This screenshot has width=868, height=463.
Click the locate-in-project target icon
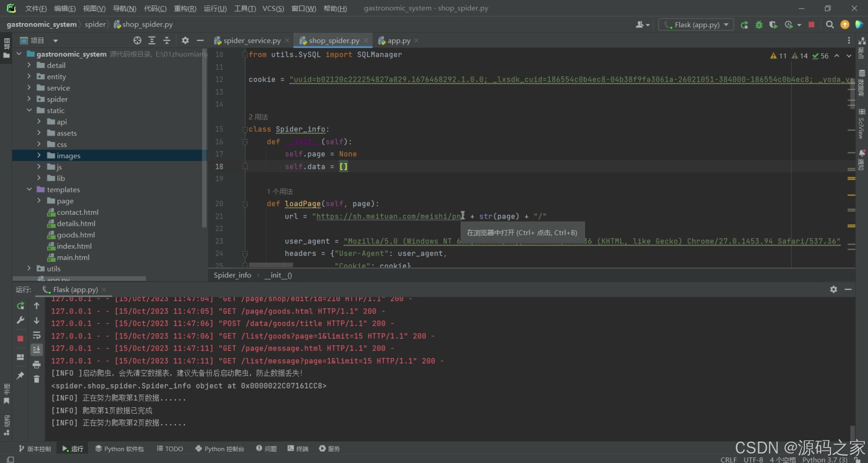tap(137, 40)
